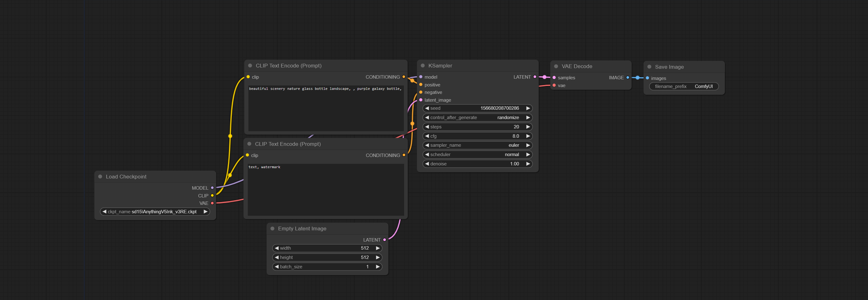Click the CONDITIONING output of the positive prompt node
Viewport: 868px width, 300px height.
point(404,77)
